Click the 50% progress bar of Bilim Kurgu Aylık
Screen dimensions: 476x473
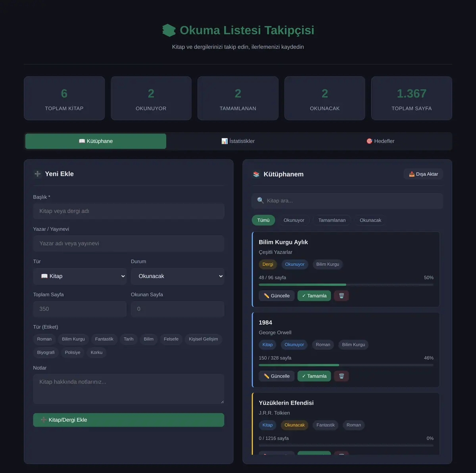(x=346, y=285)
